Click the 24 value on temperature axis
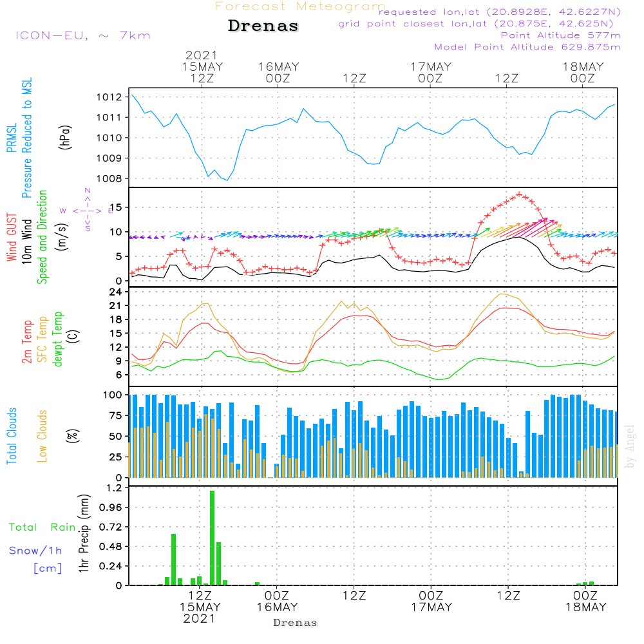 pyautogui.click(x=115, y=292)
